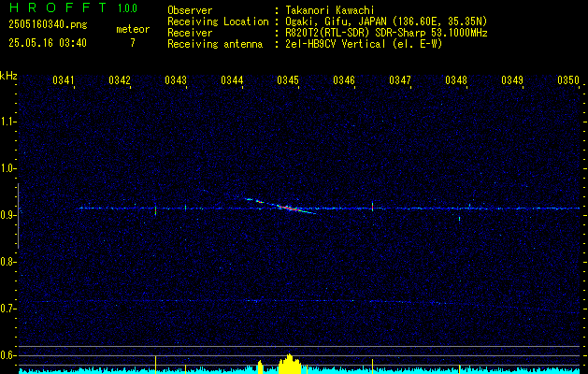
Task: Click the 0347 time axis label
Action: [400, 79]
